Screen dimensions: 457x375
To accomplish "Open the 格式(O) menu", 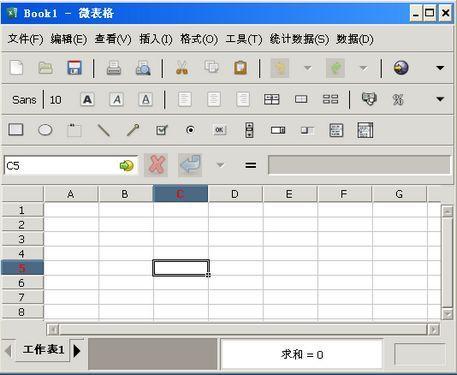I will click(199, 39).
